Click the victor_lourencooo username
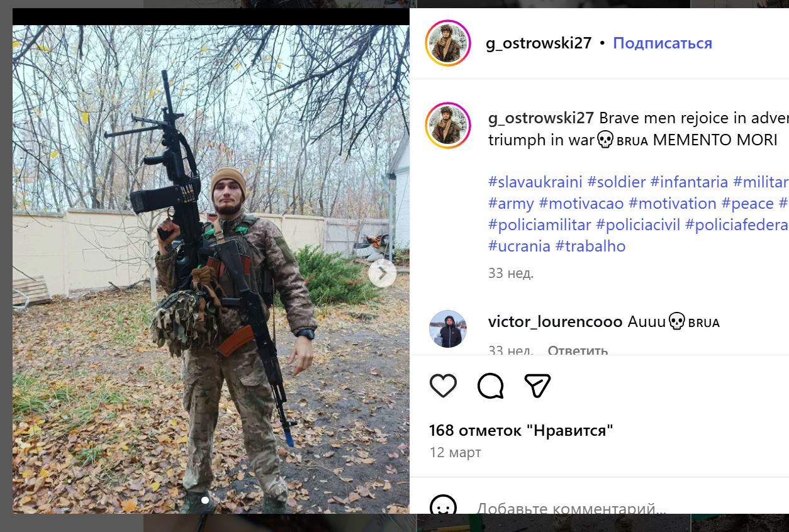789x532 pixels. click(x=555, y=322)
